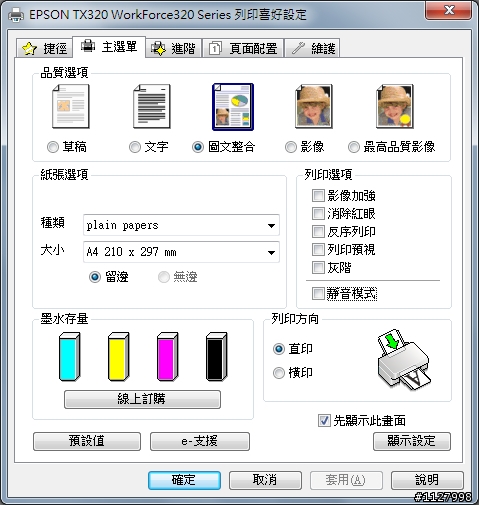
Task: Click the 取消 cancel button
Action: [265, 480]
